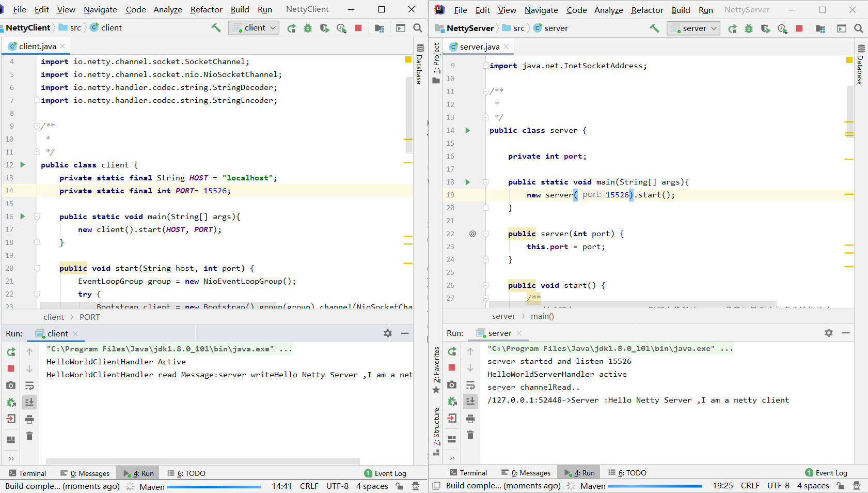
Task: Open Structure tool window in NettyServer
Action: coord(436,432)
